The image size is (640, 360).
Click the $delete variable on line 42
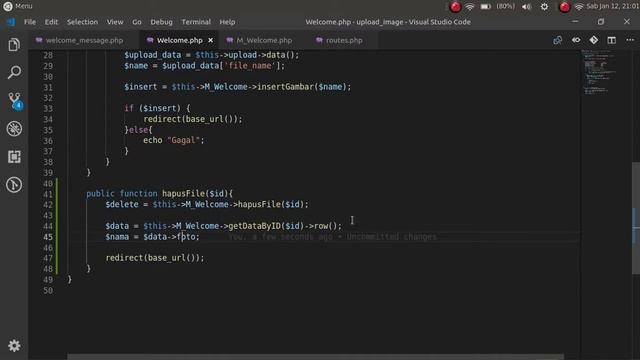click(x=122, y=204)
